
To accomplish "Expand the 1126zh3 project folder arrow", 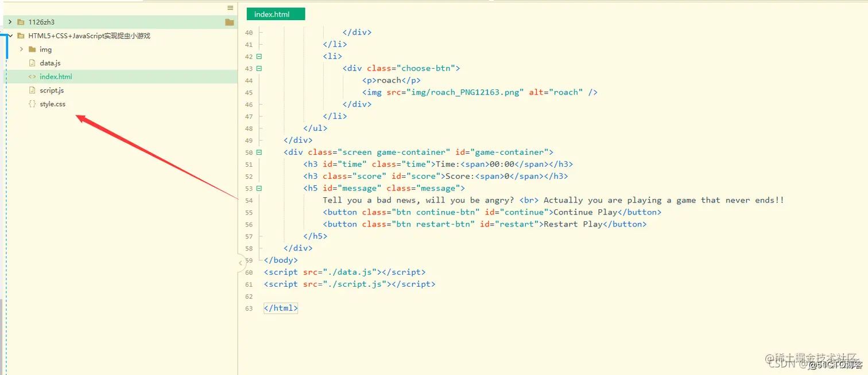I will [10, 22].
